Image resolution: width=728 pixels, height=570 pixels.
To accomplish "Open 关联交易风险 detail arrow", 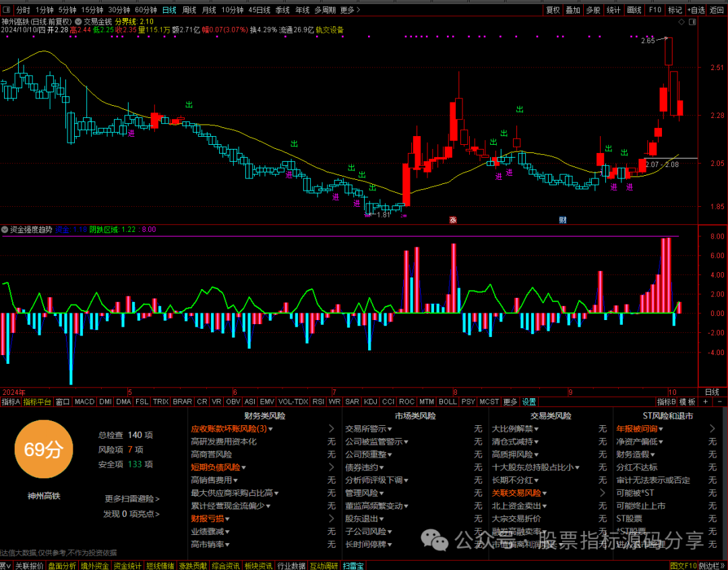I will pyautogui.click(x=603, y=493).
